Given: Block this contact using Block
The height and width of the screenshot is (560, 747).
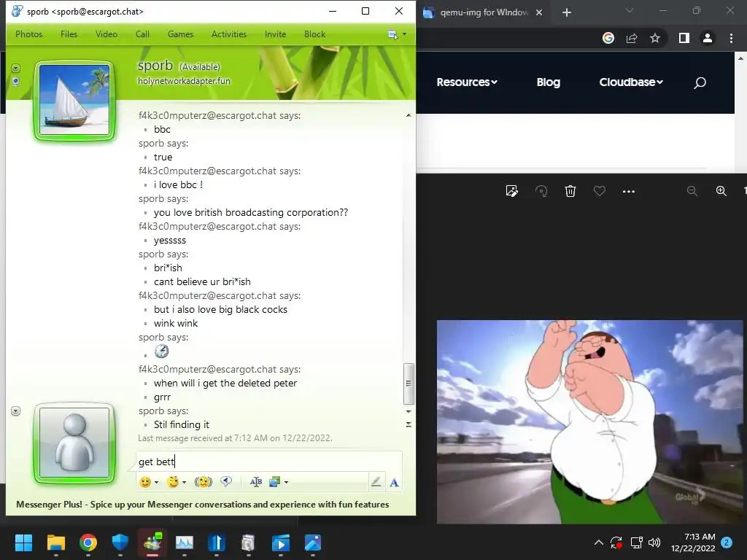Looking at the screenshot, I should (314, 34).
